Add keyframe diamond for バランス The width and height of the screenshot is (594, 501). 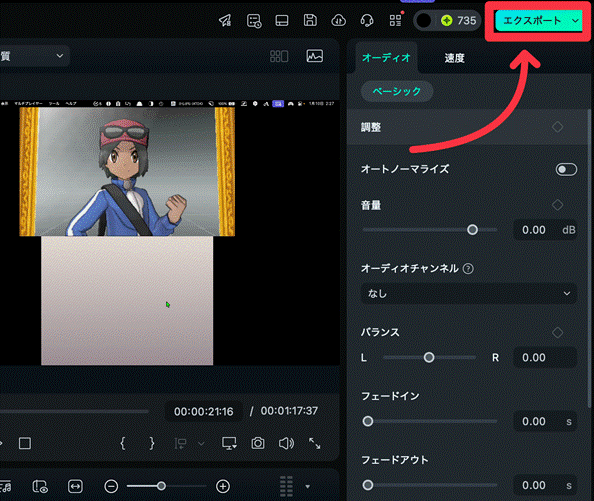point(557,332)
